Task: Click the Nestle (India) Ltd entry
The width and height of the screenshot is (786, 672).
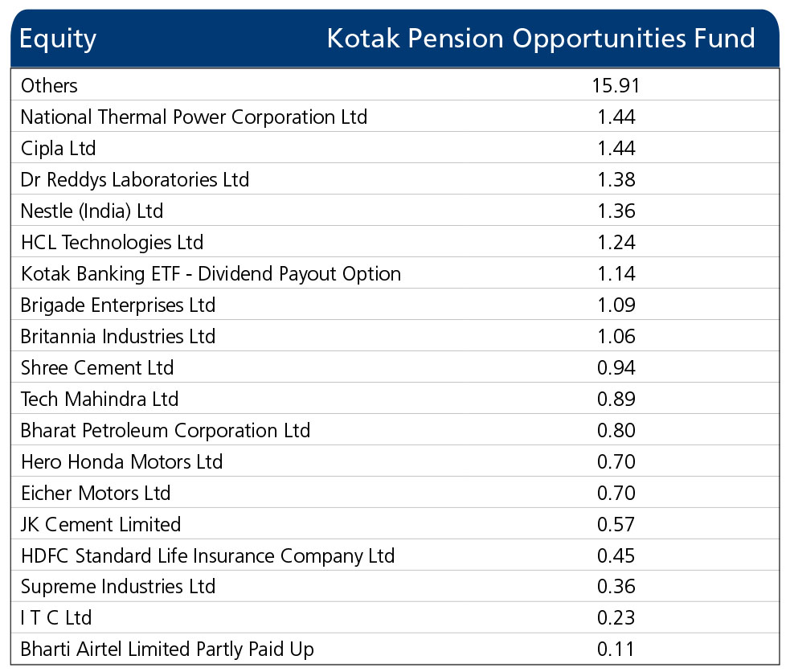Action: [92, 211]
